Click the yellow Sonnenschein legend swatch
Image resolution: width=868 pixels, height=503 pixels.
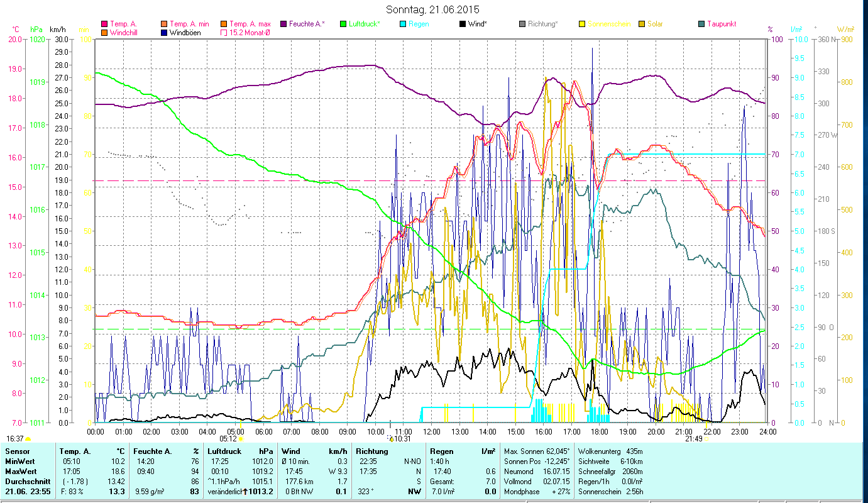pyautogui.click(x=582, y=24)
